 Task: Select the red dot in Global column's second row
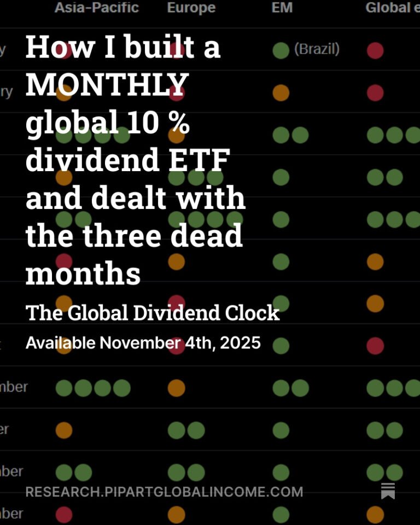[375, 93]
